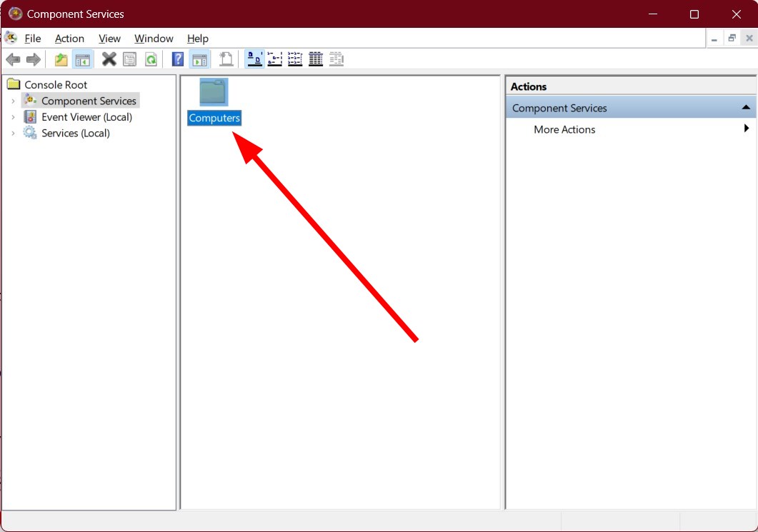Close the inner MMC child window
This screenshot has width=758, height=532.
(x=749, y=38)
